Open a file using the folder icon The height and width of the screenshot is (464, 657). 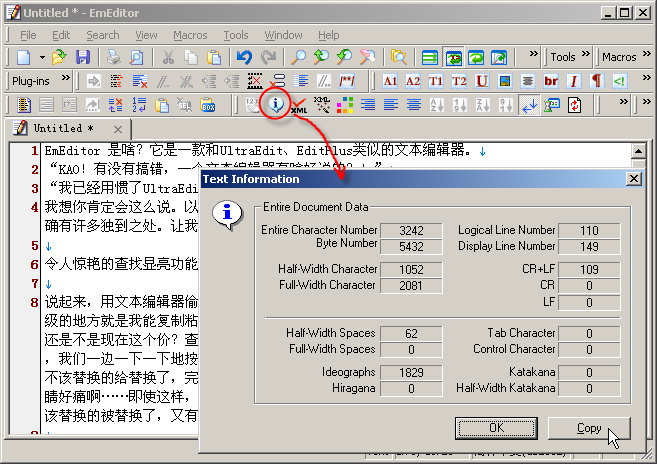[59, 57]
